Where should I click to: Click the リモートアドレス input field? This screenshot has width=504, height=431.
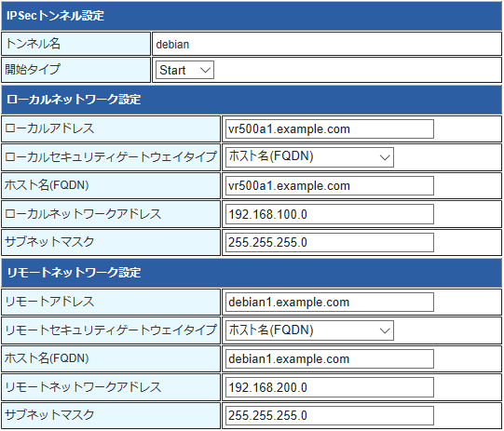pyautogui.click(x=330, y=303)
